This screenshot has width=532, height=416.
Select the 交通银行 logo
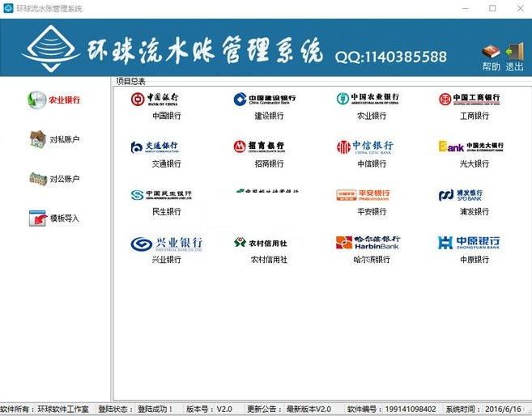155,147
